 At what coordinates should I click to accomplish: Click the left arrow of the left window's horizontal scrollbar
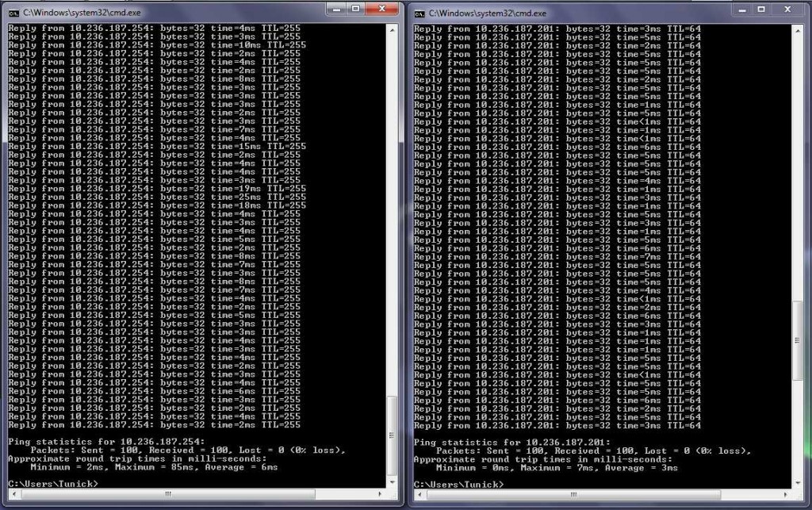(13, 494)
